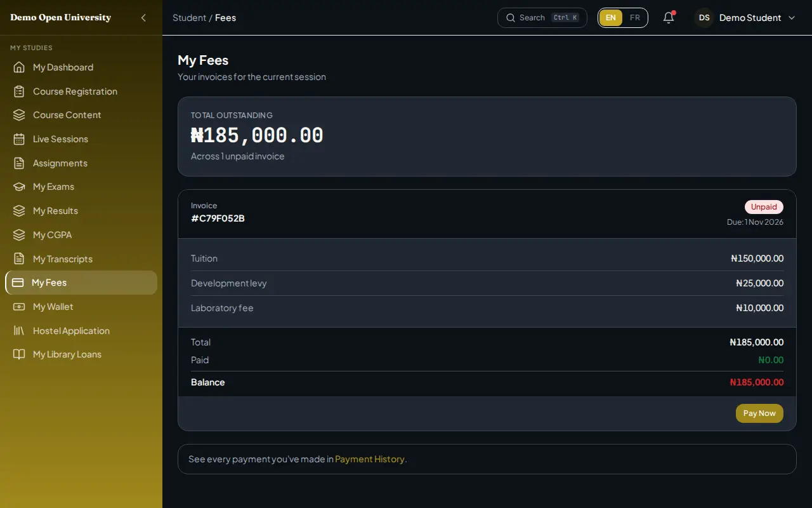The image size is (812, 508).
Task: Click the My CGPA layers icon
Action: coord(19,235)
